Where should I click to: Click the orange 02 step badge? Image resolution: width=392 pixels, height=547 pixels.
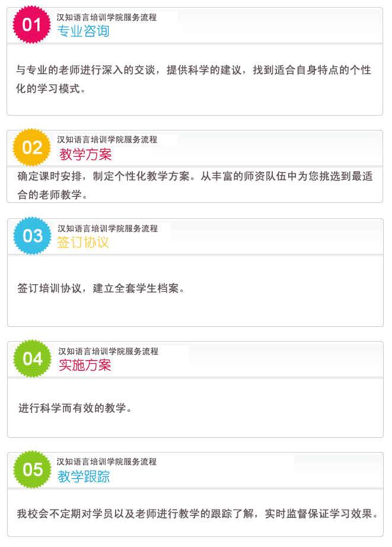click(x=32, y=148)
